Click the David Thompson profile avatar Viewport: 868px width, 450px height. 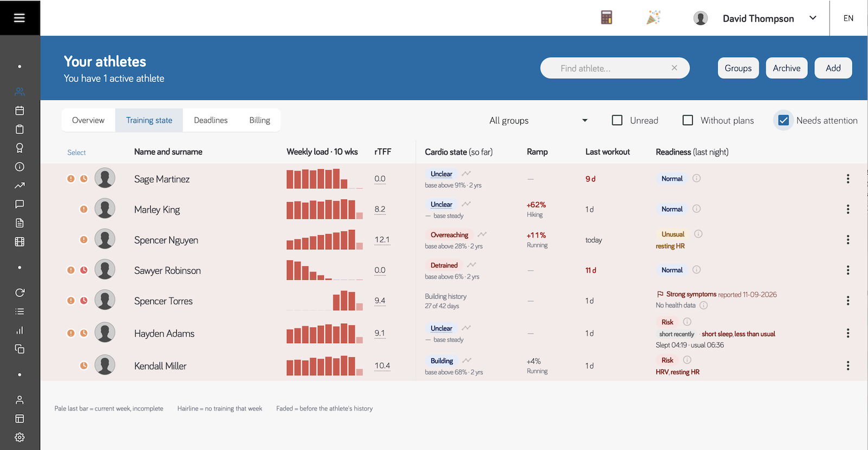point(700,18)
